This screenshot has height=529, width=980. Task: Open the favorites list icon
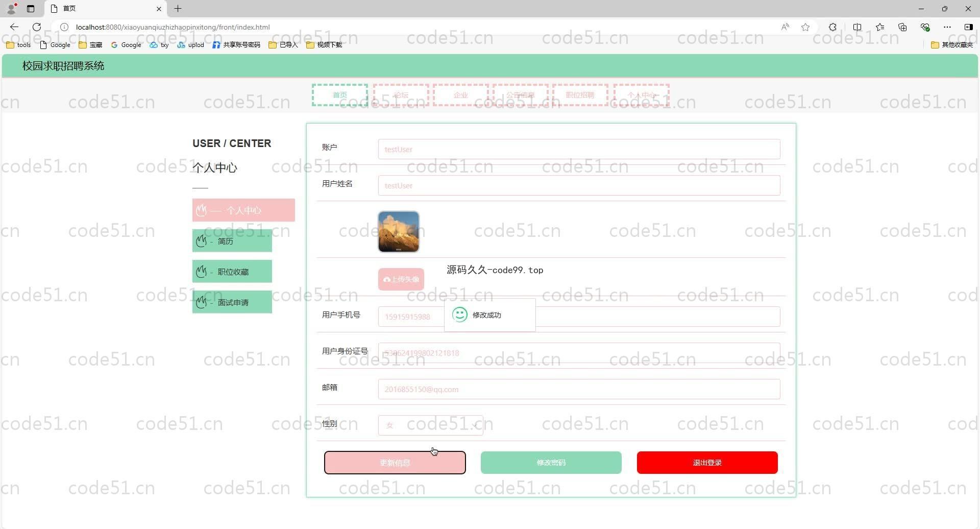(880, 27)
